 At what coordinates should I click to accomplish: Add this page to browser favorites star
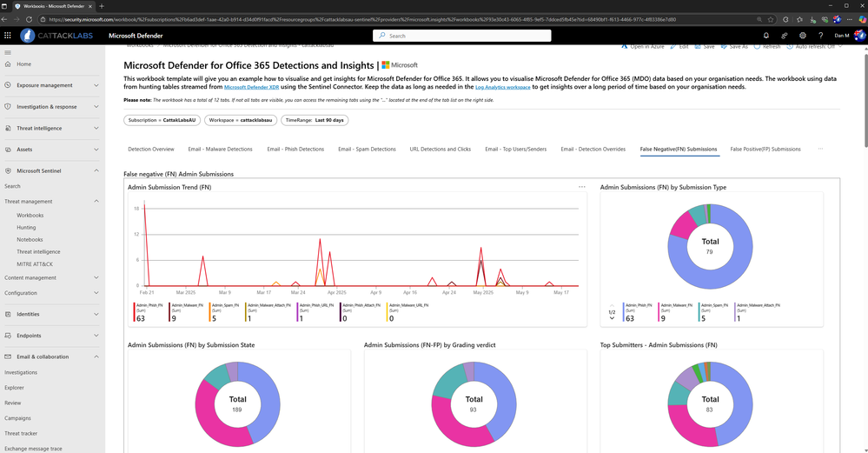pyautogui.click(x=771, y=19)
